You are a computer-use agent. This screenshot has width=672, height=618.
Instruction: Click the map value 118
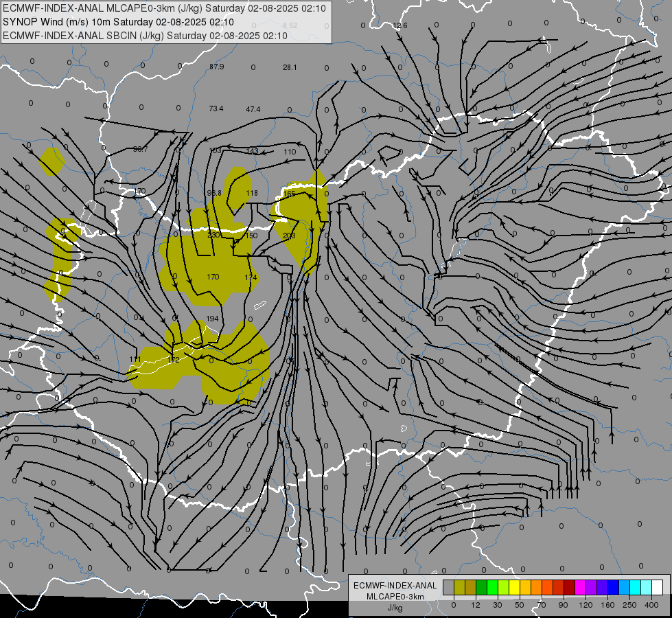(x=252, y=193)
